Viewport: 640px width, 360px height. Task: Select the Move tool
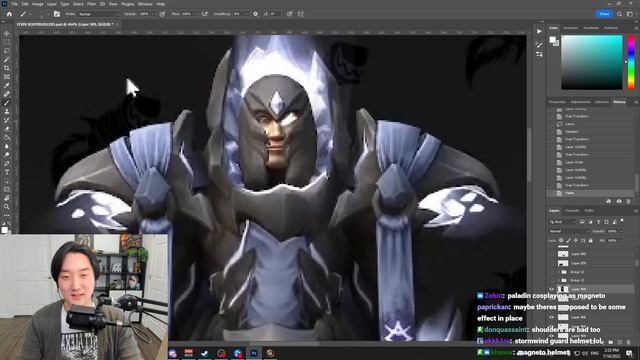point(7,33)
